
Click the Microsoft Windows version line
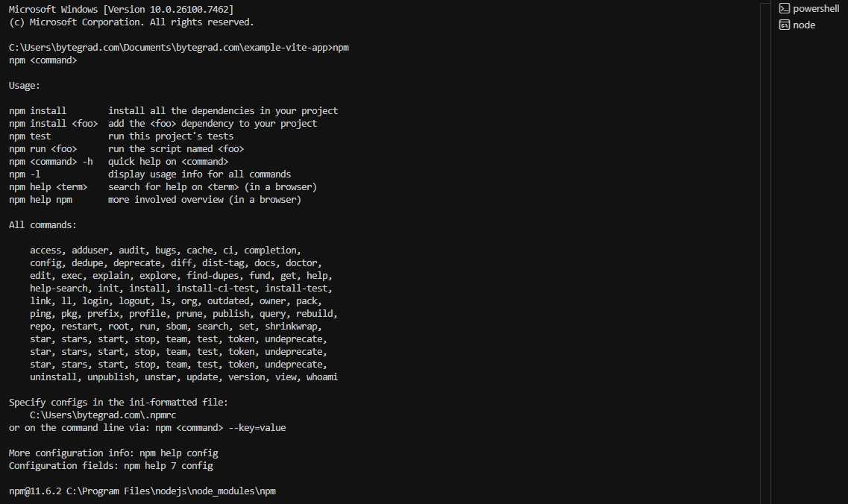(x=121, y=9)
